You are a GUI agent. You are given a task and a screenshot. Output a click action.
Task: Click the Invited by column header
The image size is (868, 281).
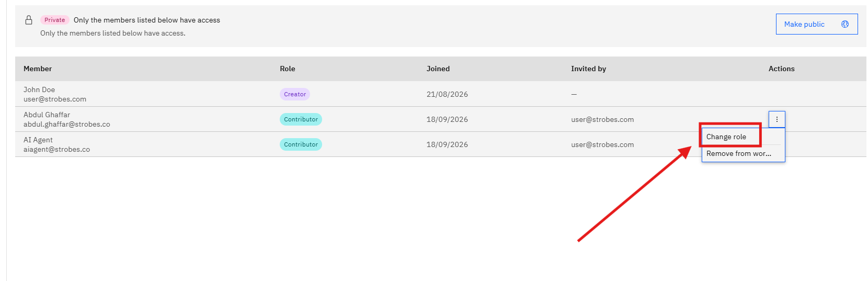589,69
